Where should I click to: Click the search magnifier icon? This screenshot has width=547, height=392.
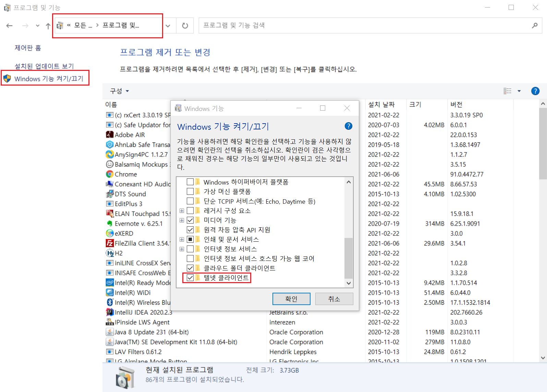535,25
